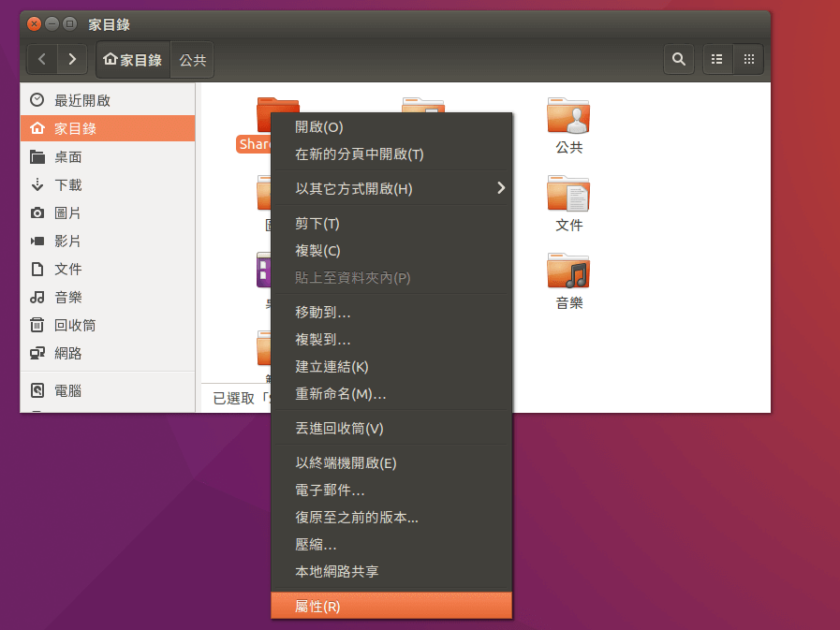This screenshot has height=630, width=840.
Task: Switch to grid icon view
Action: pyautogui.click(x=748, y=59)
